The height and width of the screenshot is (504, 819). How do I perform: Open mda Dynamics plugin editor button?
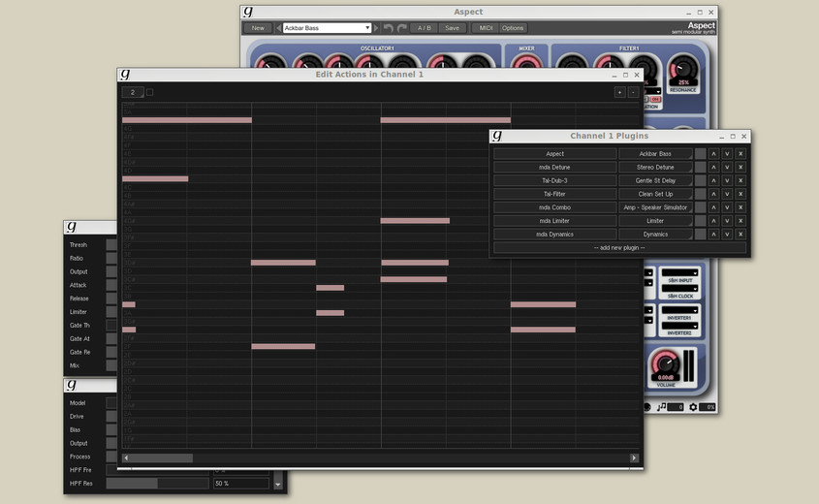point(554,234)
